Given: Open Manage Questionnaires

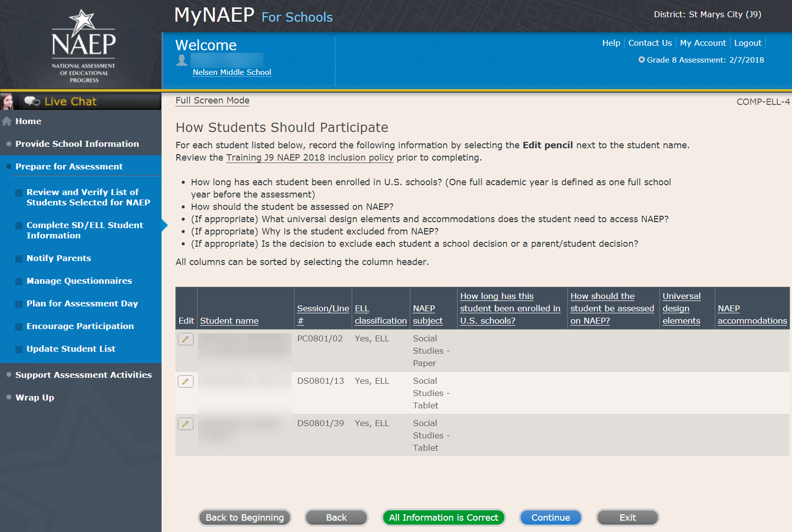Looking at the screenshot, I should coord(79,281).
